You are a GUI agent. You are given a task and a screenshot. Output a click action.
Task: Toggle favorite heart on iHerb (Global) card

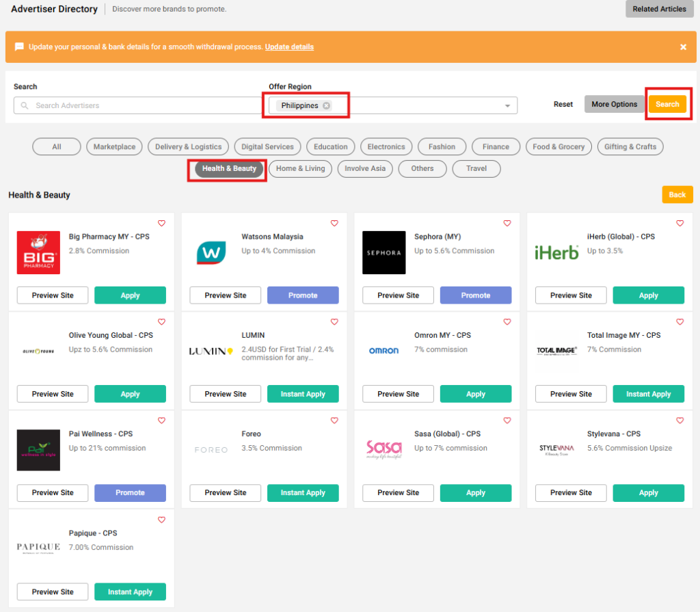(x=680, y=224)
